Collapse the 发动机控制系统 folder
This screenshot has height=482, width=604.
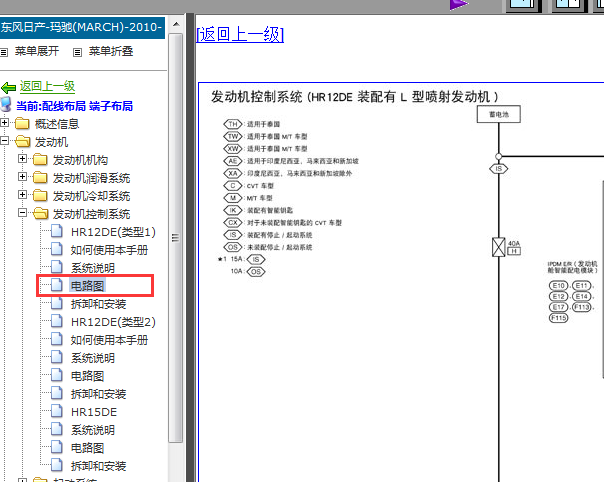coord(22,212)
